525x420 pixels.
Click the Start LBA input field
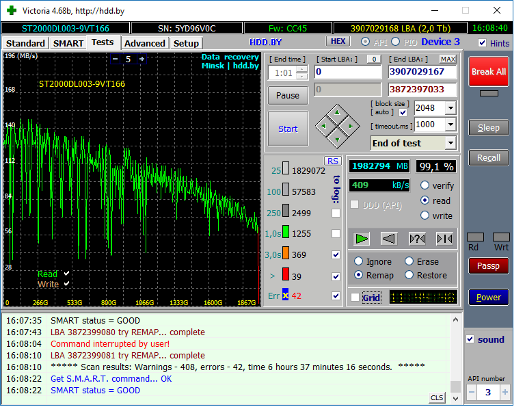(347, 72)
